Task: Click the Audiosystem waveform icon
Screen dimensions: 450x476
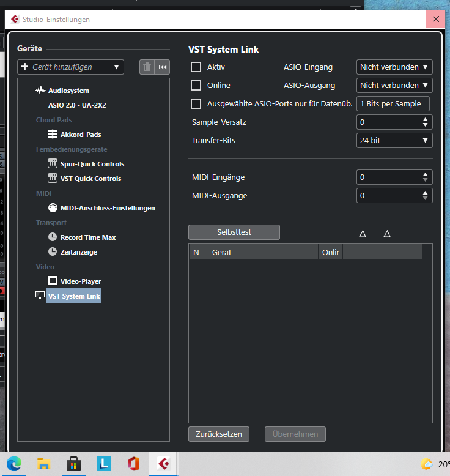Action: [40, 90]
